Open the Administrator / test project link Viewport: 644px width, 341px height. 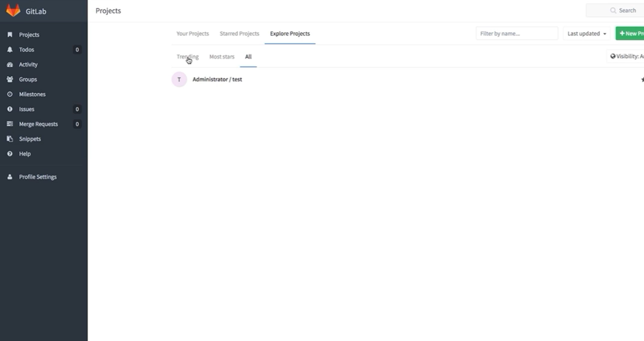tap(217, 79)
